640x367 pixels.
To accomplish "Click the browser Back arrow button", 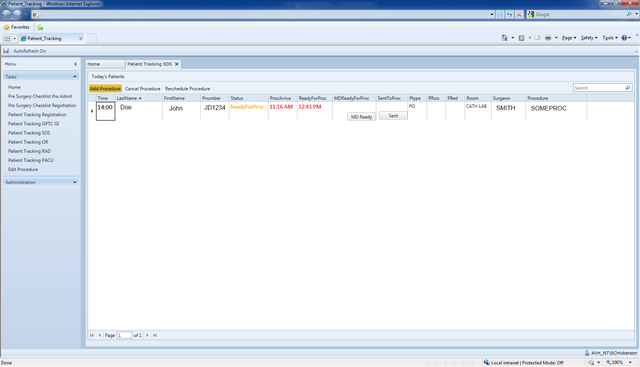I will 7,14.
